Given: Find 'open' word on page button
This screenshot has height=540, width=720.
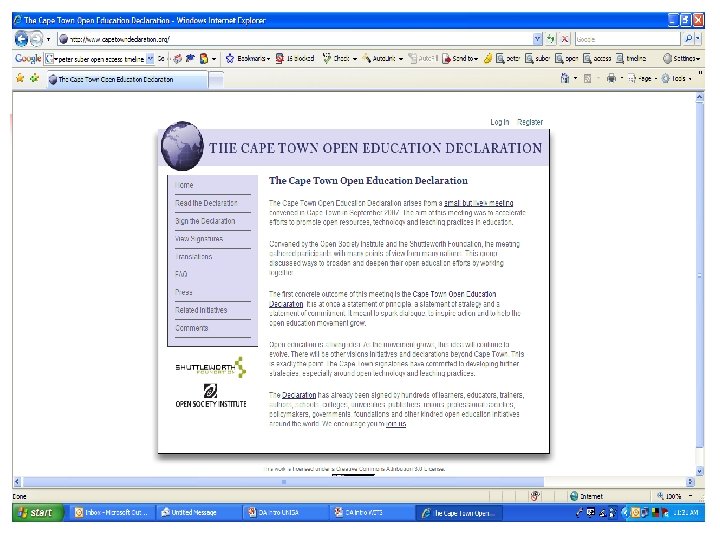Looking at the screenshot, I should click(566, 58).
